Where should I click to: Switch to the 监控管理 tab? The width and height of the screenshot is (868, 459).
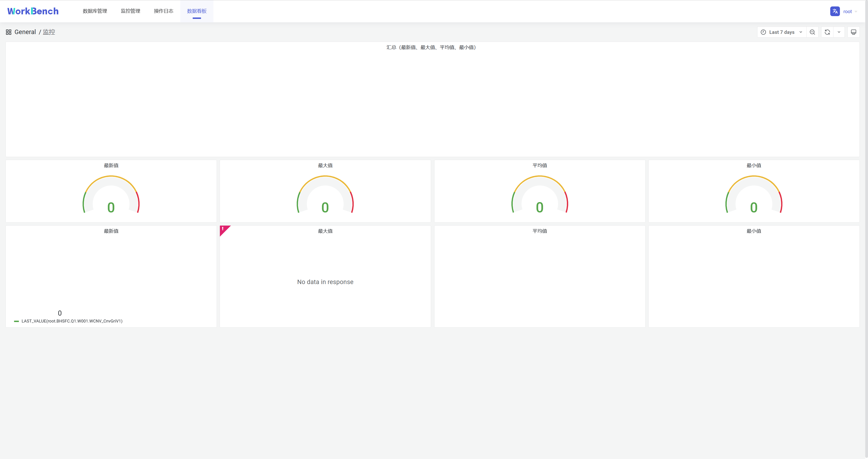[130, 11]
